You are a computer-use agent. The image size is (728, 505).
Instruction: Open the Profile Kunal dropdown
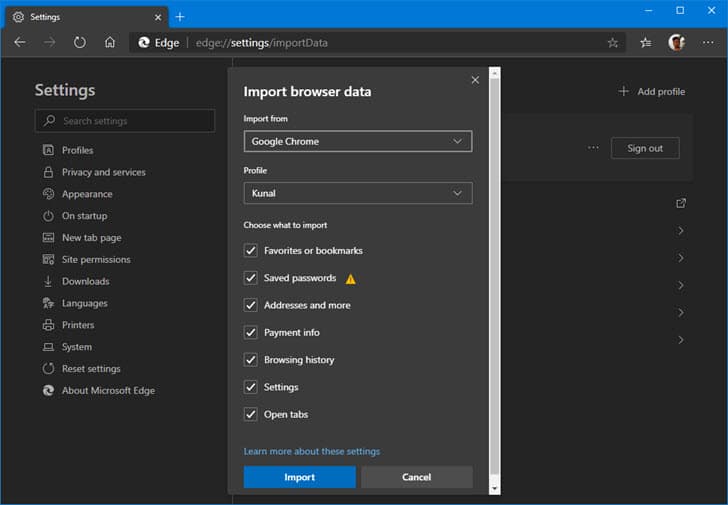pos(358,193)
